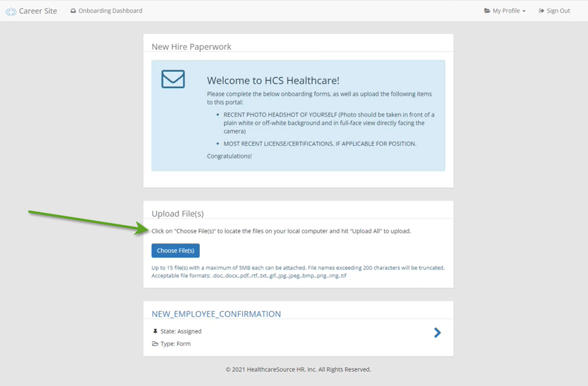Click the envelope icon in welcome banner
This screenshot has height=386, width=588.
(x=173, y=79)
